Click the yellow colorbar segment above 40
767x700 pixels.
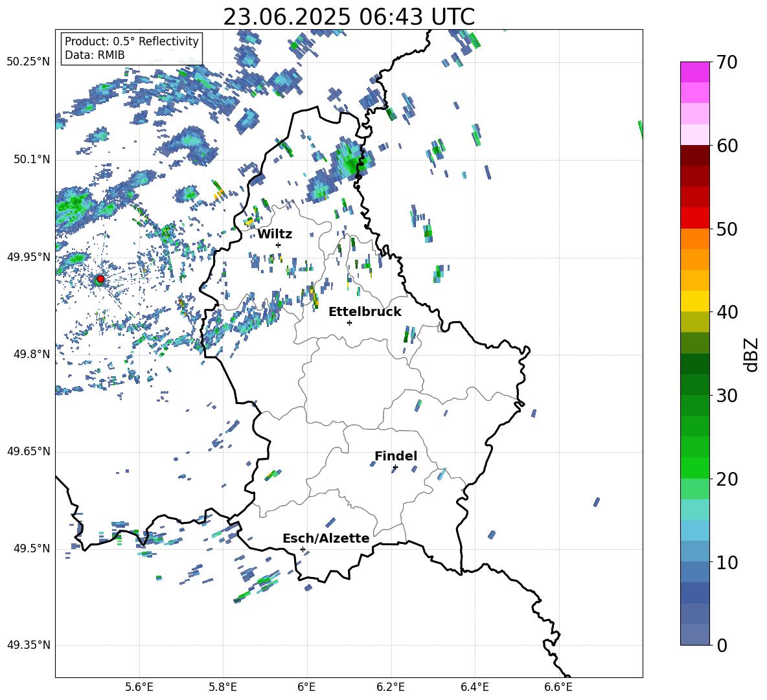tap(694, 301)
